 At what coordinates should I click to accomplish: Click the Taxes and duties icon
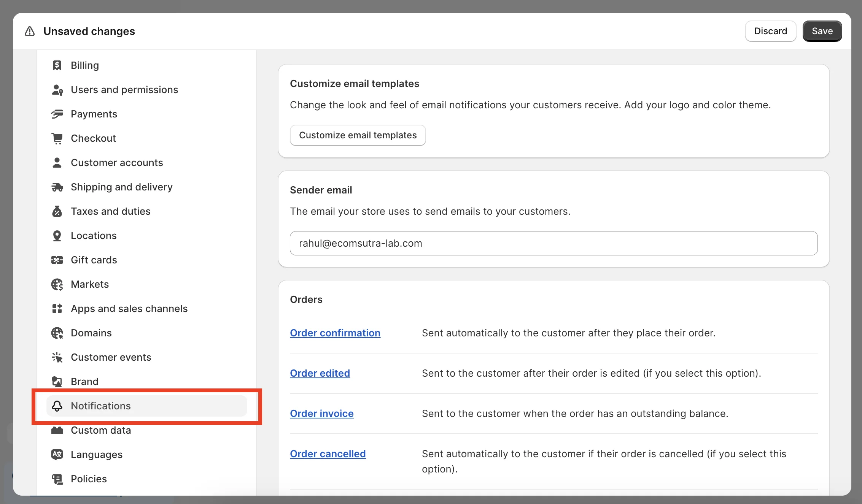(57, 211)
